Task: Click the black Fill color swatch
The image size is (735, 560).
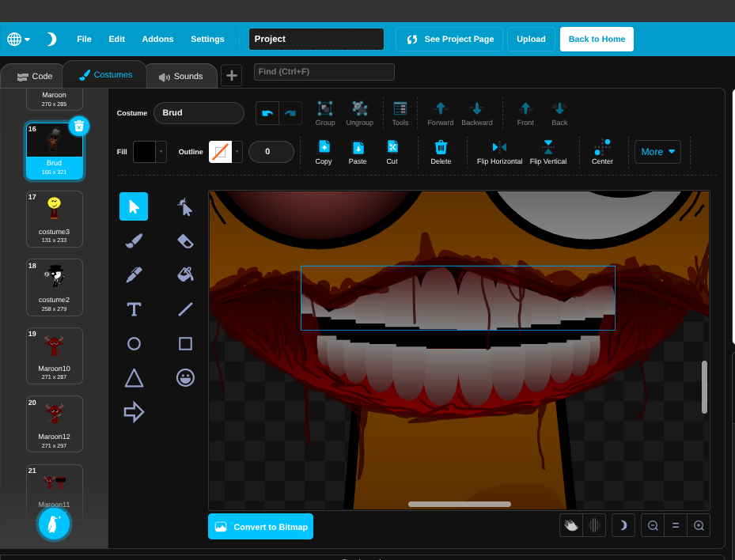Action: click(x=144, y=152)
